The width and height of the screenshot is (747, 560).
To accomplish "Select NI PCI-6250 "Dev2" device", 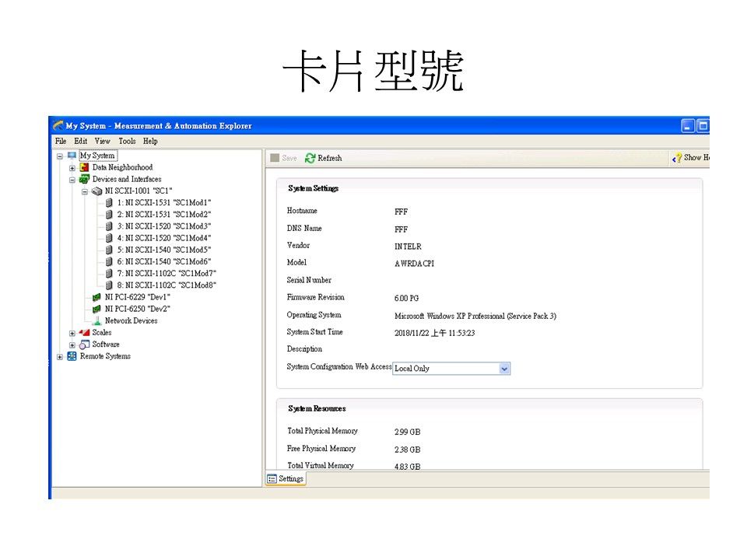I will (x=137, y=309).
